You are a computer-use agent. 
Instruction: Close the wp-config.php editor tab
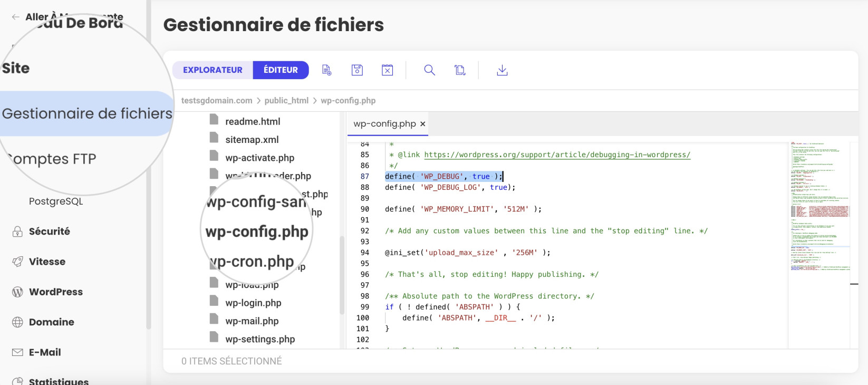click(x=422, y=124)
